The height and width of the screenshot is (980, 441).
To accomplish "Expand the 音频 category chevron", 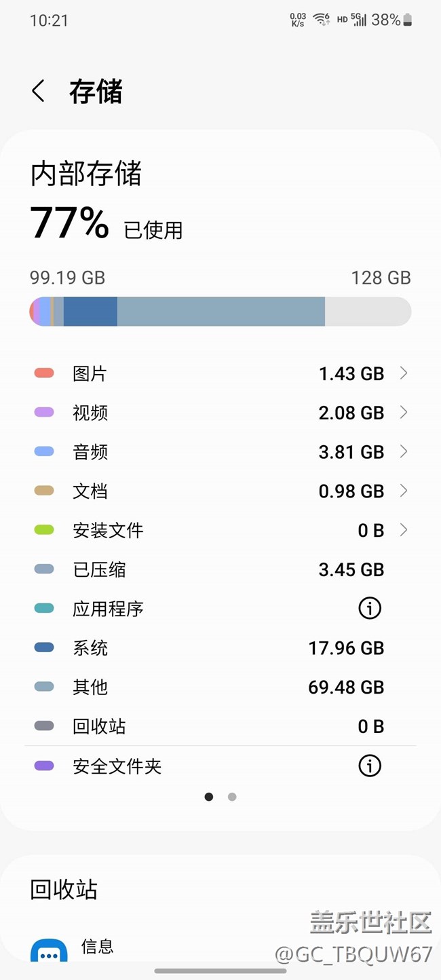I will [404, 451].
